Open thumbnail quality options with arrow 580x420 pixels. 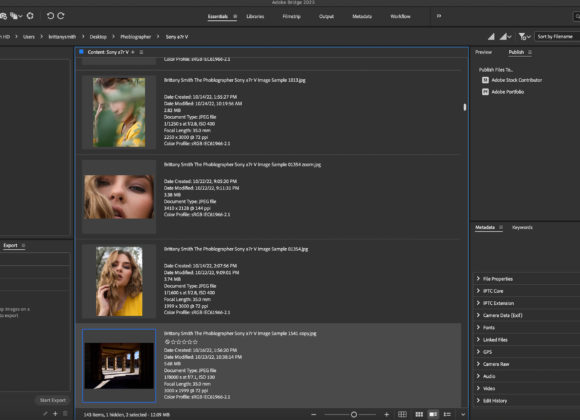(x=505, y=36)
